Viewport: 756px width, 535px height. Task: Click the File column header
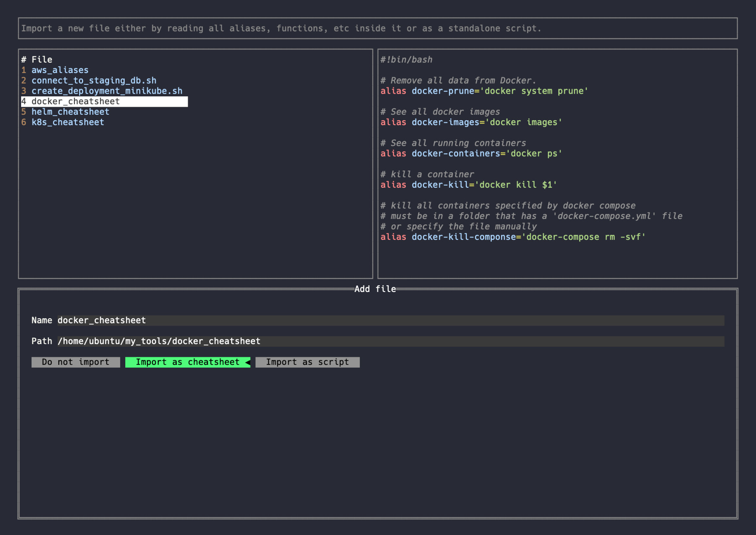tap(42, 60)
